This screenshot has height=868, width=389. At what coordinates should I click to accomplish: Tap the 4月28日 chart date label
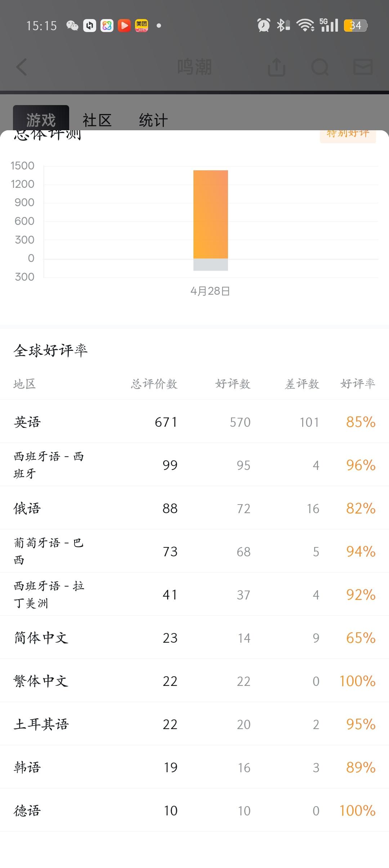point(210,291)
